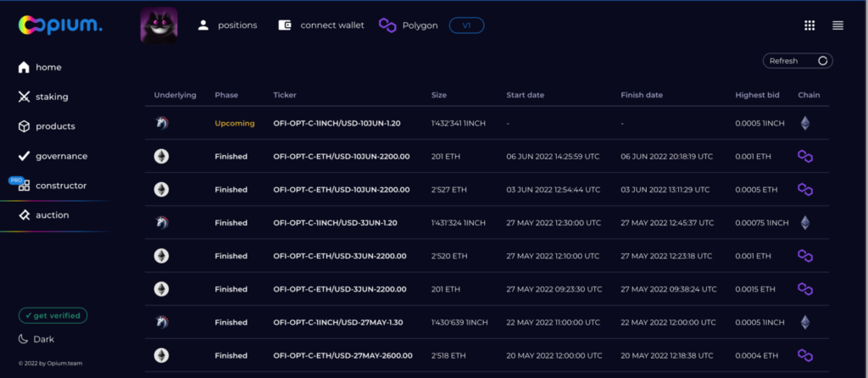Open the PRO constructor page
868x378 pixels.
click(x=60, y=186)
